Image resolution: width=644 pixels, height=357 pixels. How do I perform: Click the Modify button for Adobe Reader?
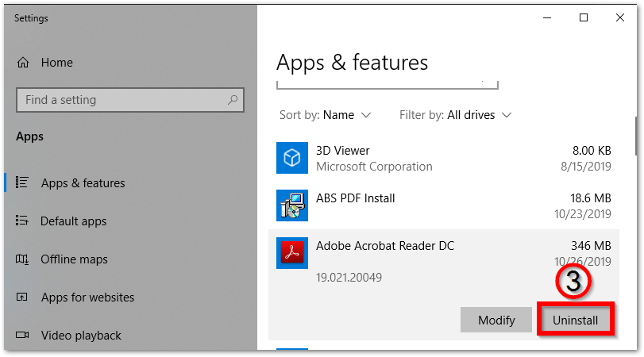[x=496, y=320]
